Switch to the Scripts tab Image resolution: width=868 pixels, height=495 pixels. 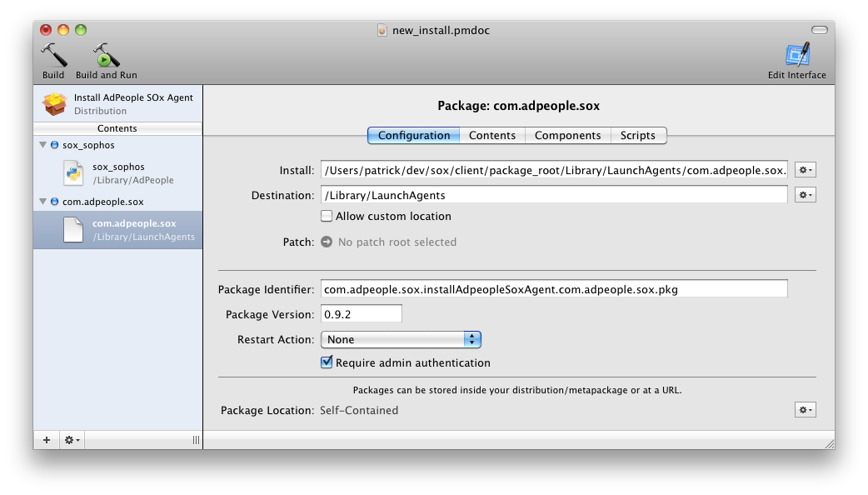[x=638, y=135]
